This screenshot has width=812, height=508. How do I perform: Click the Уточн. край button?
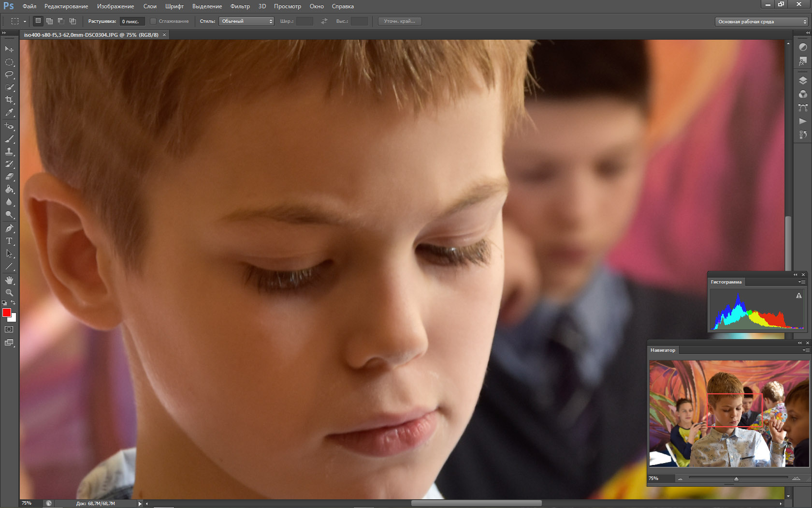399,21
